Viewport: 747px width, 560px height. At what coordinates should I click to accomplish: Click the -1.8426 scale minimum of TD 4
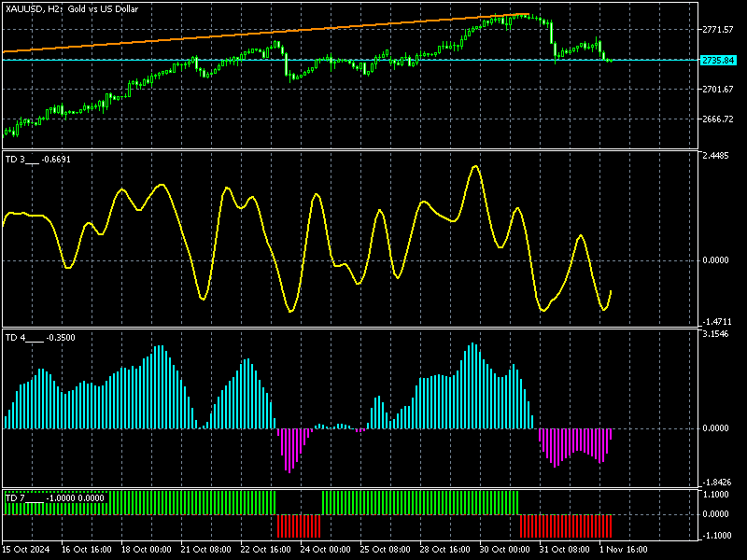click(x=715, y=483)
